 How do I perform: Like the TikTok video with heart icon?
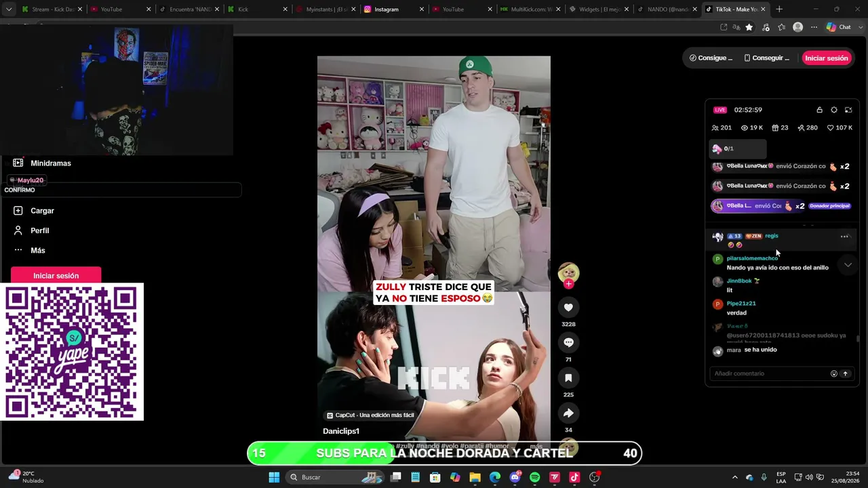[x=568, y=307]
